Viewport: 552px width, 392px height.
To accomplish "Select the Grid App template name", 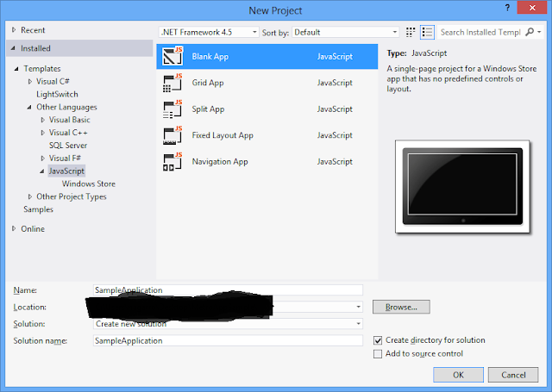I will pyautogui.click(x=208, y=83).
